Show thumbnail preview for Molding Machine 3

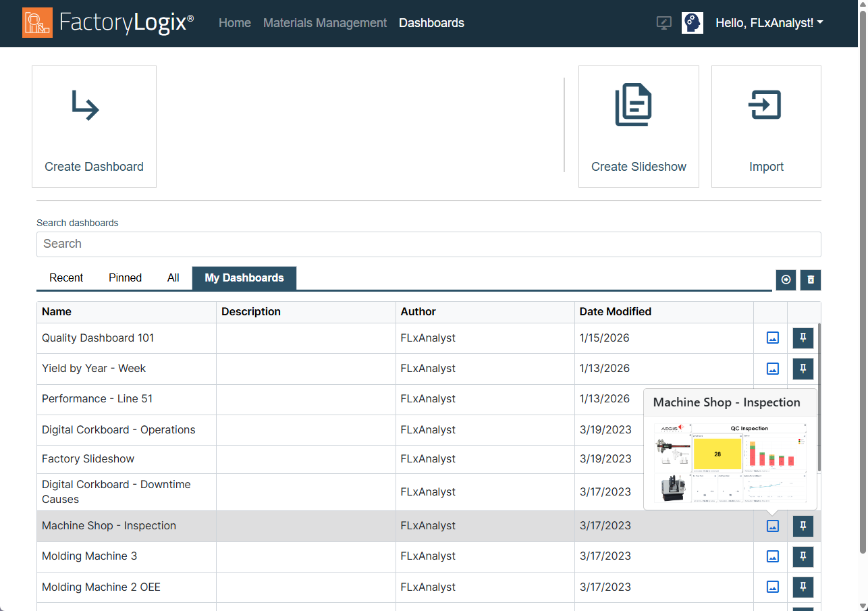coord(773,556)
